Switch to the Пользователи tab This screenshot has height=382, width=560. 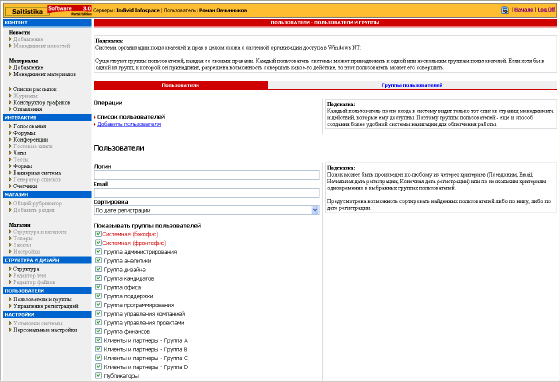tap(181, 85)
